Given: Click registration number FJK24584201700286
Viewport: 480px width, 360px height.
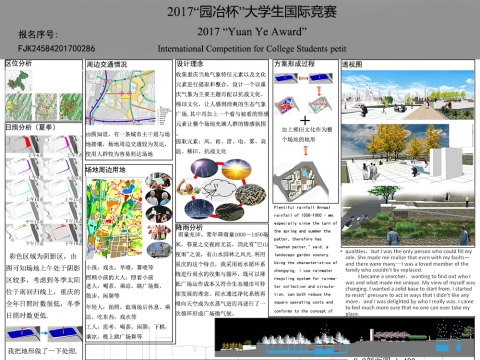Looking at the screenshot, I should pyautogui.click(x=56, y=49).
